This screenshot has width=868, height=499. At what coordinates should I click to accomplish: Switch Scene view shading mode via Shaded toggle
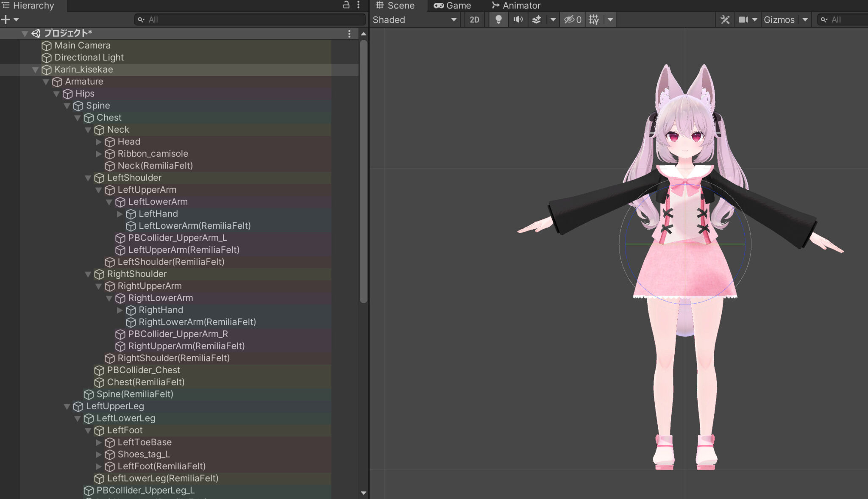pyautogui.click(x=413, y=19)
